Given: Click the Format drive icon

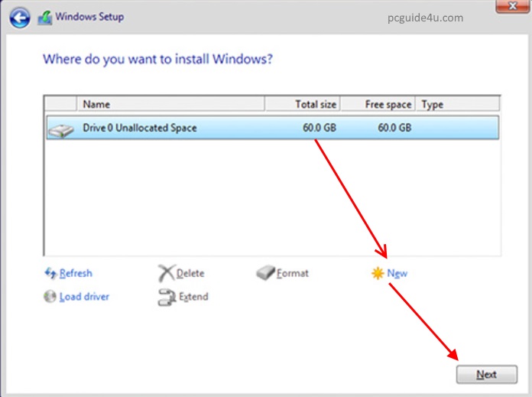Looking at the screenshot, I should point(264,273).
